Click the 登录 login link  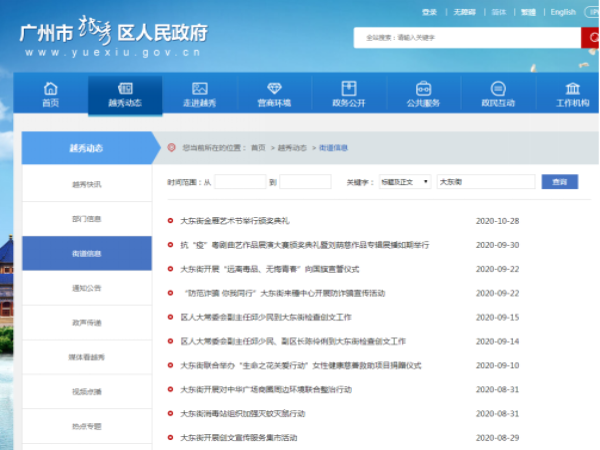[x=429, y=12]
